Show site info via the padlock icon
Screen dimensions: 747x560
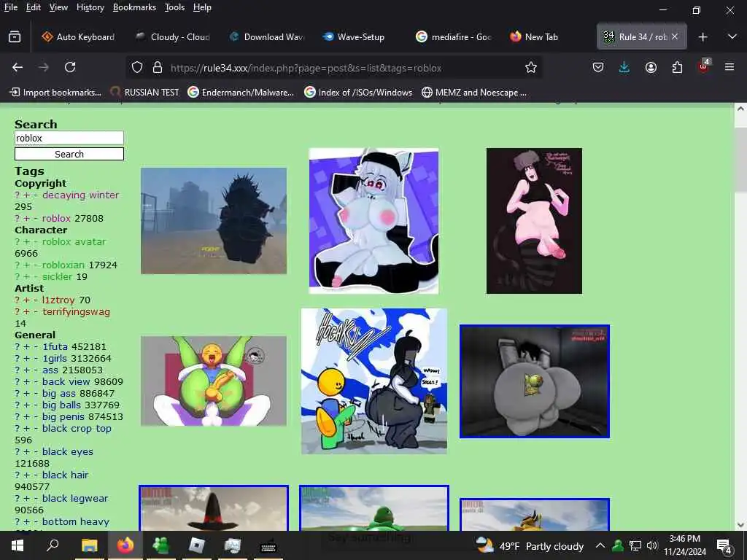tap(158, 68)
